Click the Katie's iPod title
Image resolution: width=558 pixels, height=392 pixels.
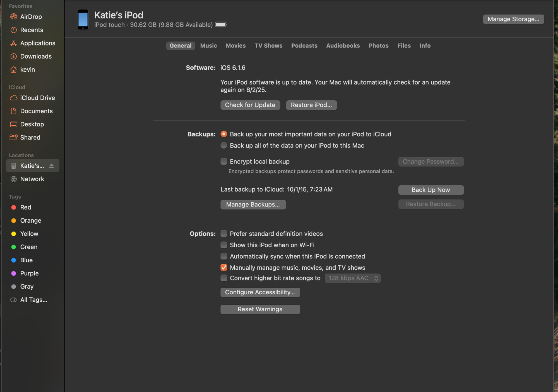pos(119,15)
